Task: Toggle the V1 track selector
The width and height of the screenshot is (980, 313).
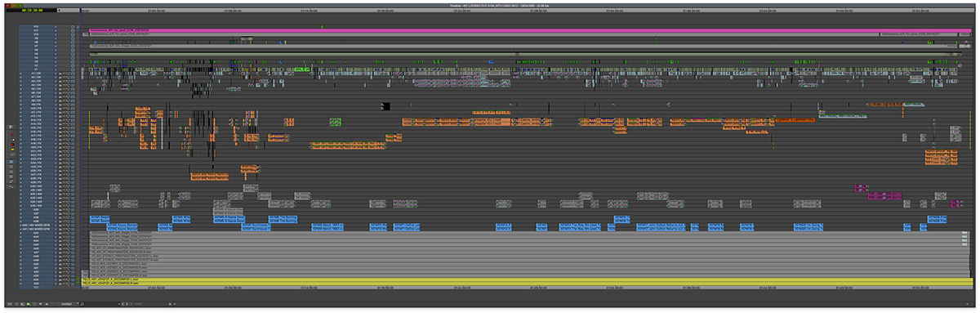Action: (x=37, y=69)
